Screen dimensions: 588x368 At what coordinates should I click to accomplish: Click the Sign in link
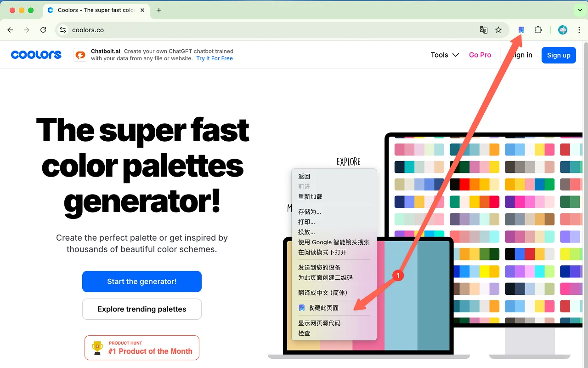[521, 55]
